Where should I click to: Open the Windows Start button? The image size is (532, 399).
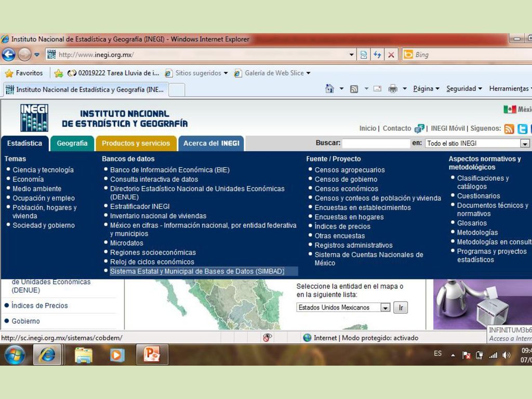point(15,354)
